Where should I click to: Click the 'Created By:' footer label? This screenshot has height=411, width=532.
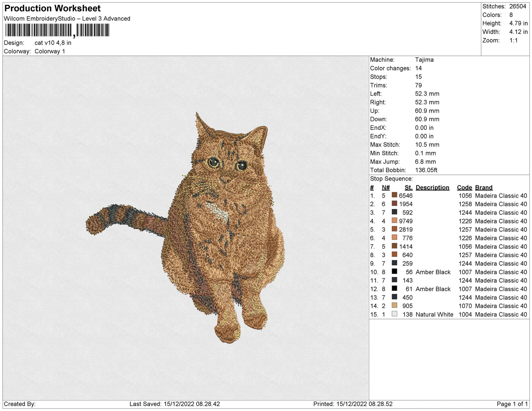pos(20,404)
